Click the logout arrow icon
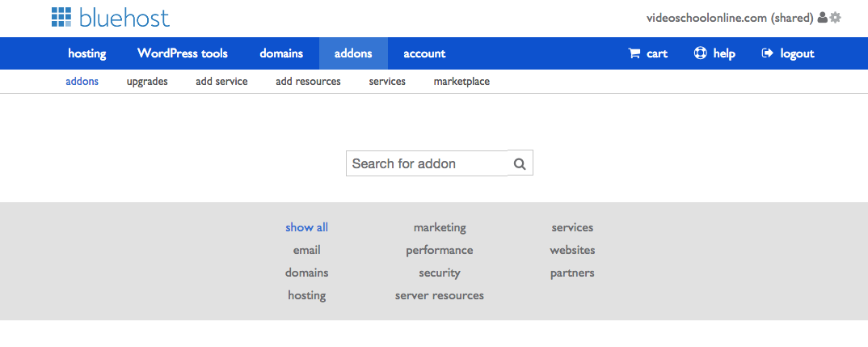 (x=767, y=53)
